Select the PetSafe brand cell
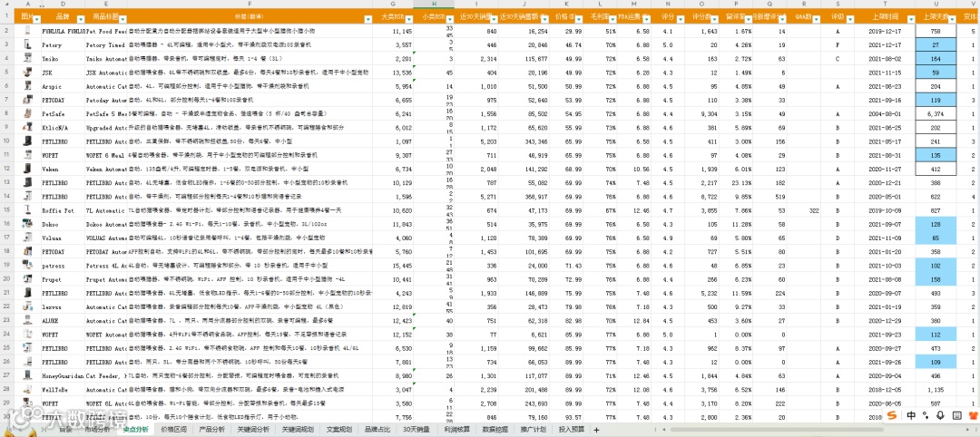 click(x=63, y=113)
